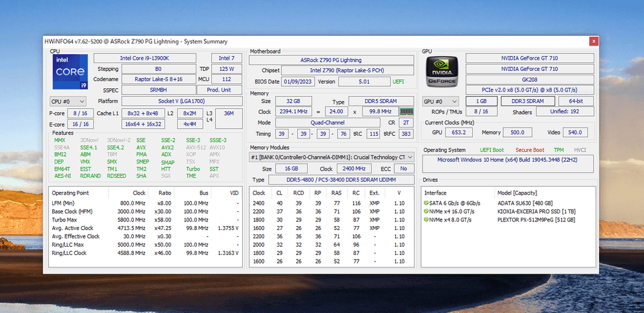The image size is (644, 313).
Task: Click the Intel Z790 chipset field
Action: pos(348,71)
